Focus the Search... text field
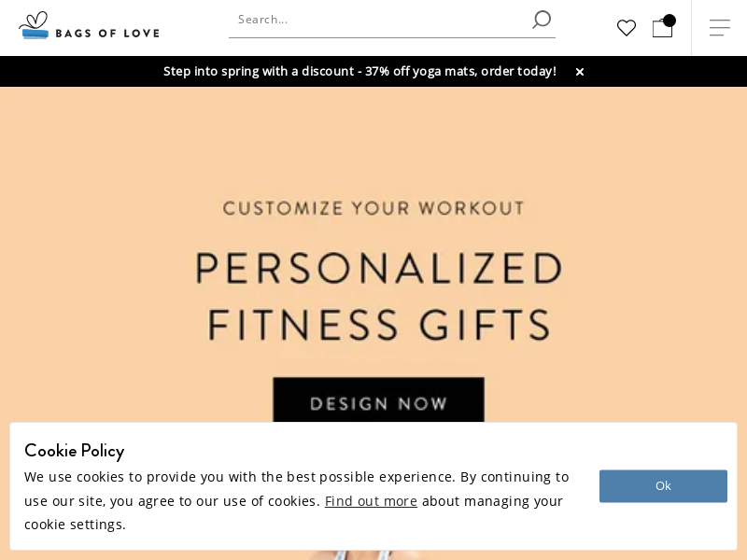747x560 pixels. [381, 20]
